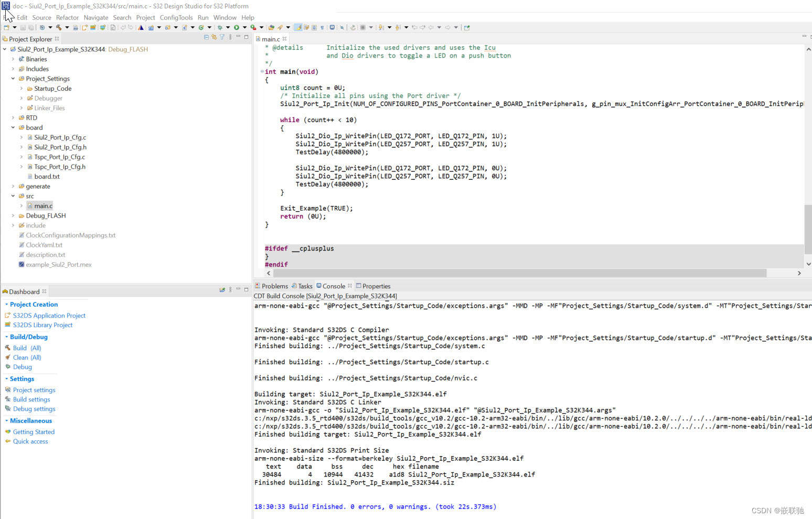Click Next Annotation down-arrow icon
The height and width of the screenshot is (519, 812).
point(381,27)
